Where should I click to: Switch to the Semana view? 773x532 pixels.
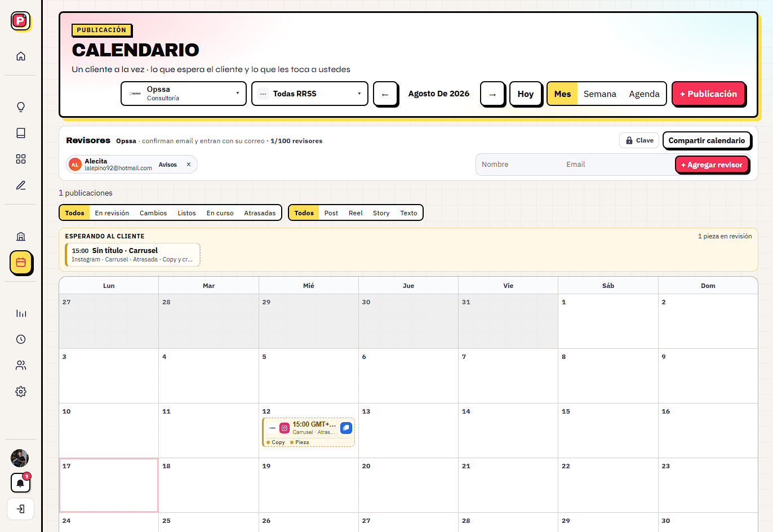point(600,94)
